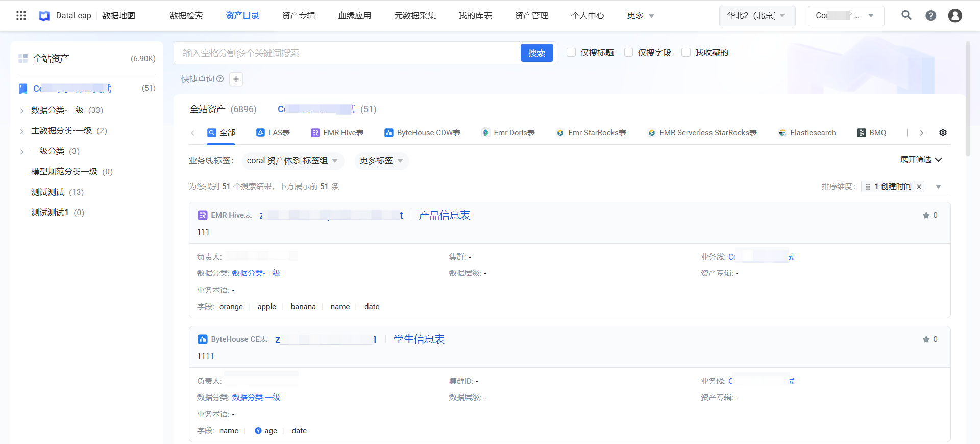Select the ByteHouse CDW表 tab

tap(423, 133)
